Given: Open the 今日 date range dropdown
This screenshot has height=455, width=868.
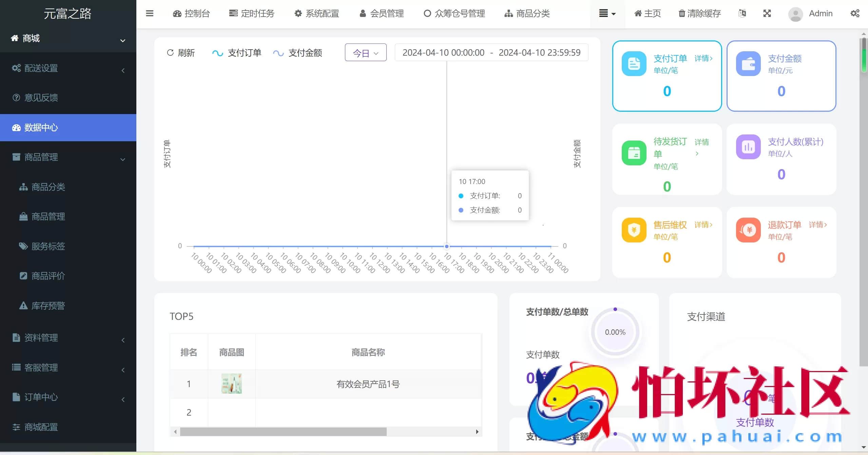Looking at the screenshot, I should coord(365,52).
